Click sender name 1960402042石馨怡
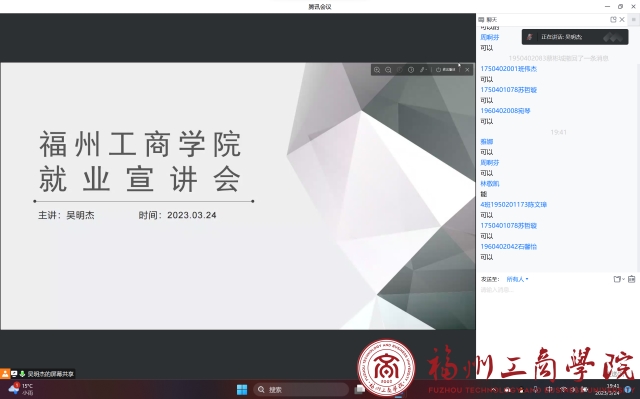 coord(509,247)
